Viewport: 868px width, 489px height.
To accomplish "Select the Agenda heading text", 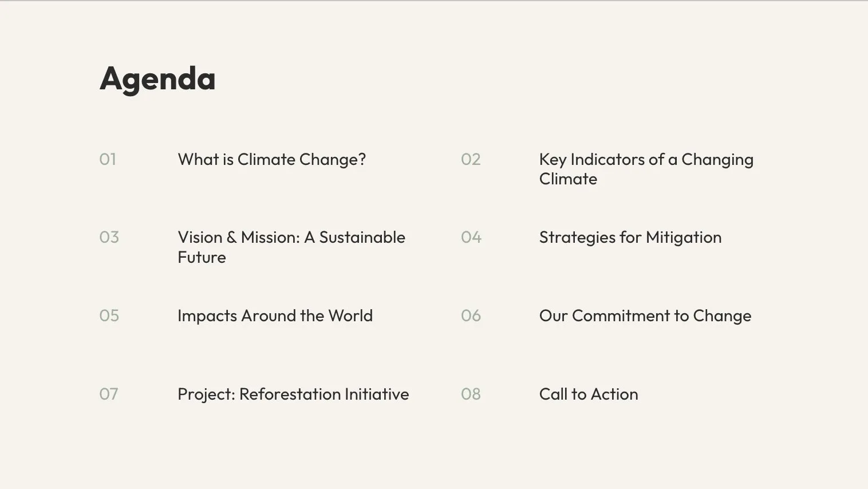I will click(x=157, y=79).
